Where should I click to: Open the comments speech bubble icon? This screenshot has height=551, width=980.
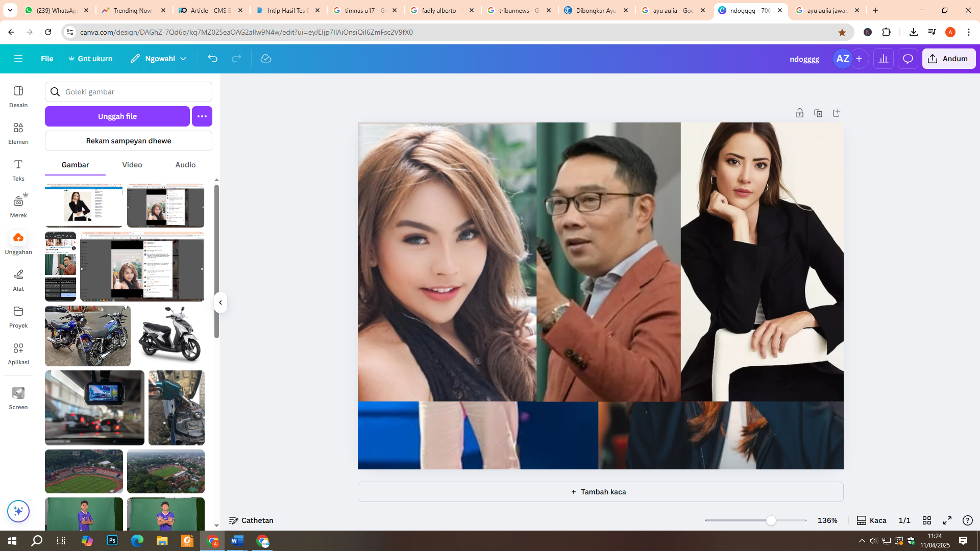point(908,58)
